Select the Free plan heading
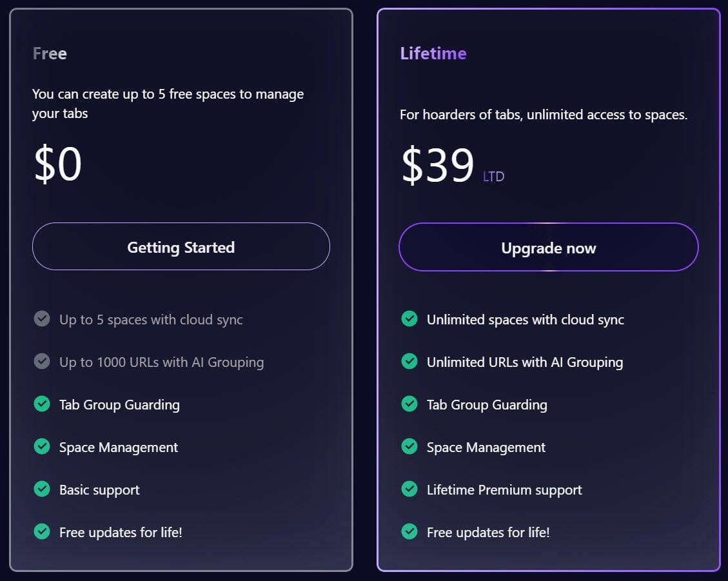The height and width of the screenshot is (581, 728). pyautogui.click(x=49, y=54)
